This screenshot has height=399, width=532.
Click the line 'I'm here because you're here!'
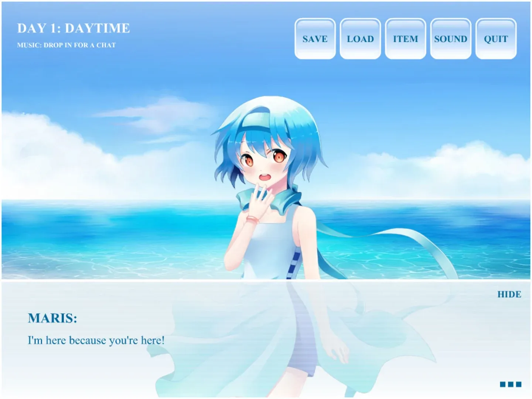coord(96,340)
